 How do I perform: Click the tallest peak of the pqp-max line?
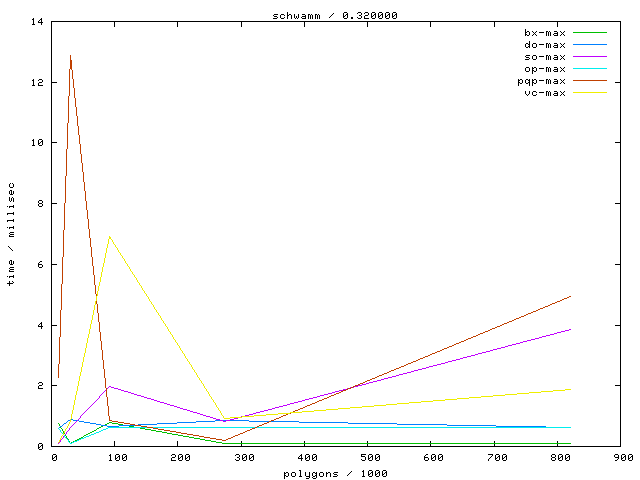pos(70,56)
